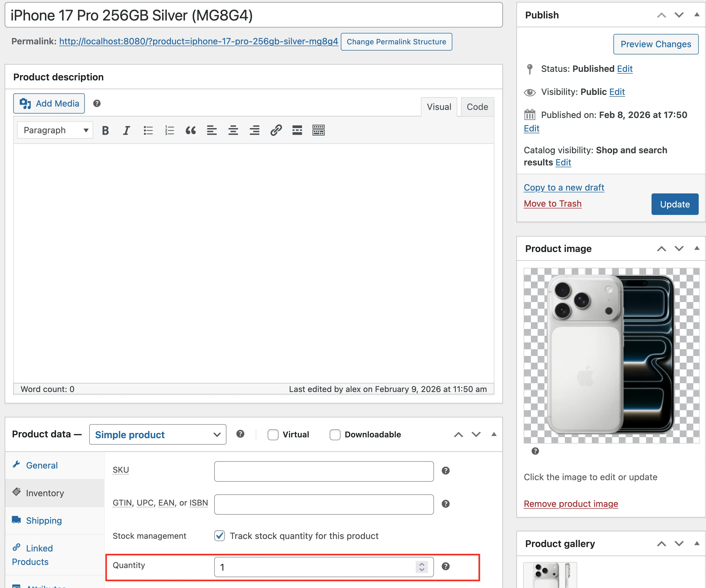Click Move to Trash link
706x588 pixels.
pyautogui.click(x=552, y=204)
